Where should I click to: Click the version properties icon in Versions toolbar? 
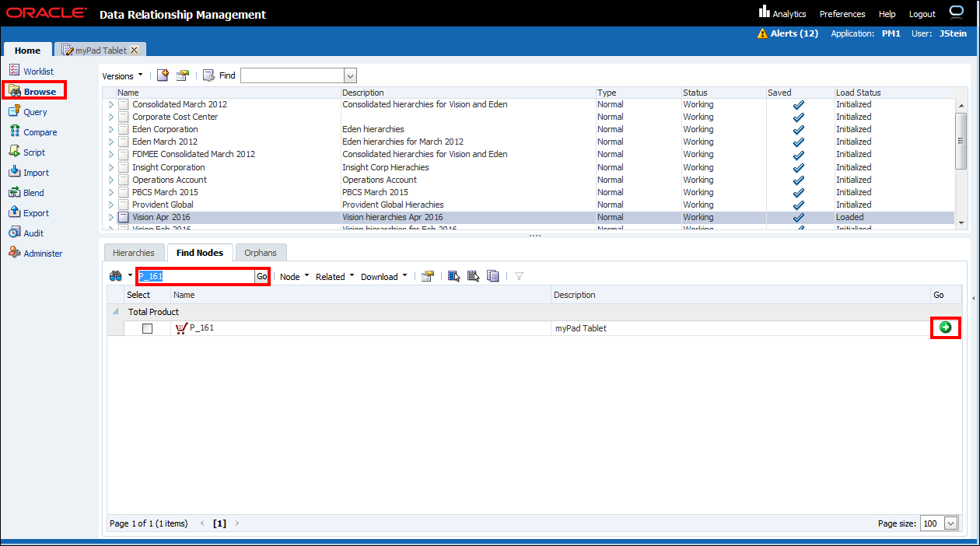(183, 75)
